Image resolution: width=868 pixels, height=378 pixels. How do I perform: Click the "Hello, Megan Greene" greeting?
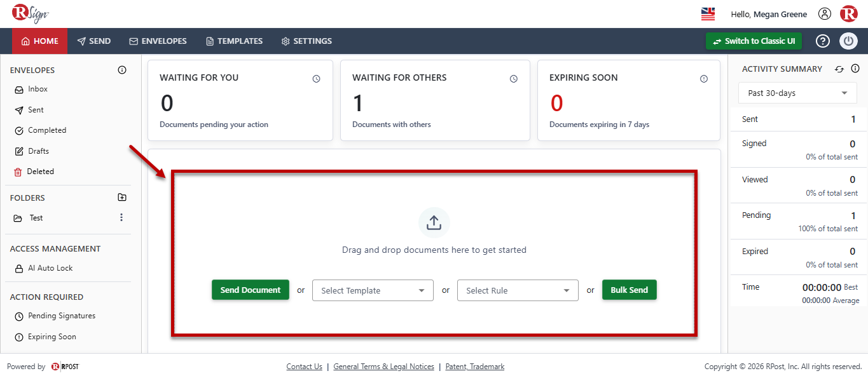coord(769,14)
